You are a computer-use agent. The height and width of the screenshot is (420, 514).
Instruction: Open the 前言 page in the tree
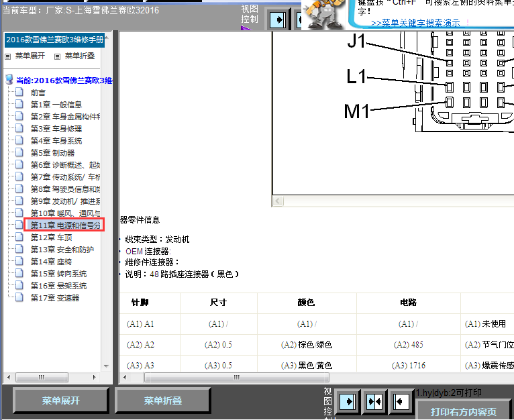pyautogui.click(x=38, y=93)
